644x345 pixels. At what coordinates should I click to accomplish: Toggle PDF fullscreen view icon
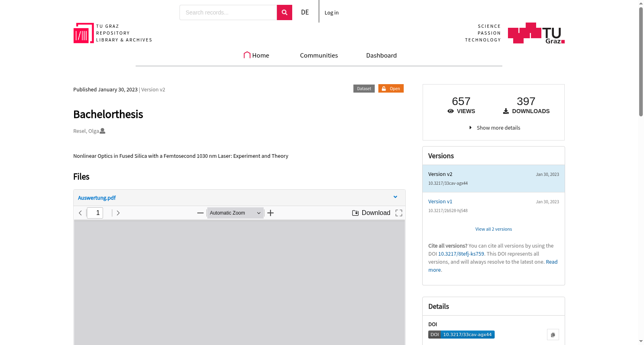click(x=399, y=213)
